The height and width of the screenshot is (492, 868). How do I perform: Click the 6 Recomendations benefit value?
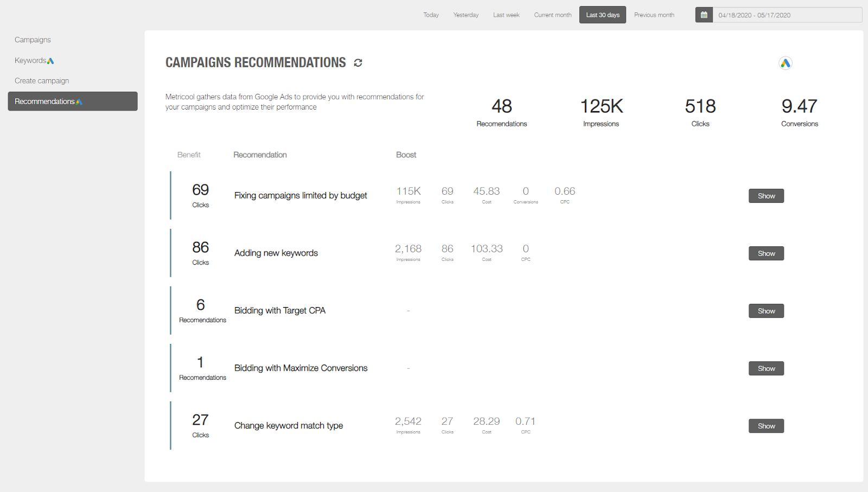(x=202, y=310)
